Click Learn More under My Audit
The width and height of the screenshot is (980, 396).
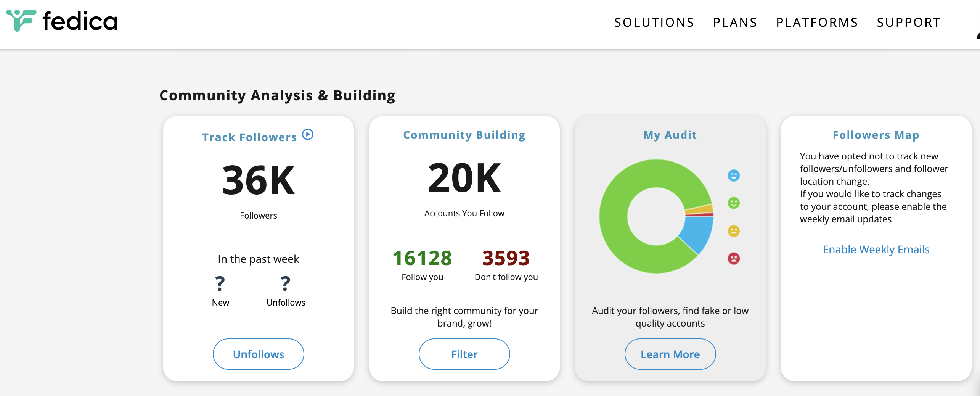click(x=670, y=354)
